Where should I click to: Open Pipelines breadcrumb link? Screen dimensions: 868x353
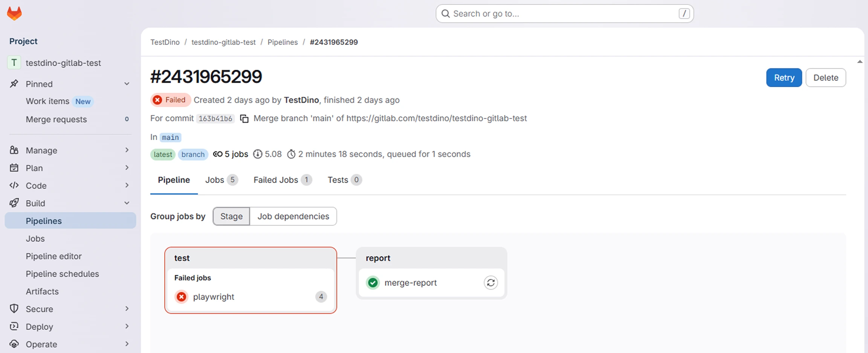pyautogui.click(x=283, y=42)
